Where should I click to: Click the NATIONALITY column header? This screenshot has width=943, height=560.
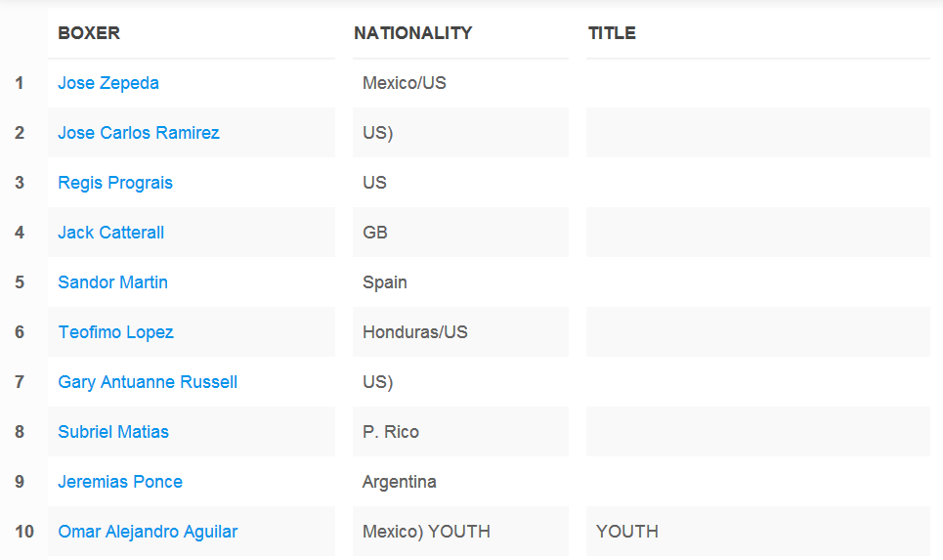pyautogui.click(x=413, y=33)
